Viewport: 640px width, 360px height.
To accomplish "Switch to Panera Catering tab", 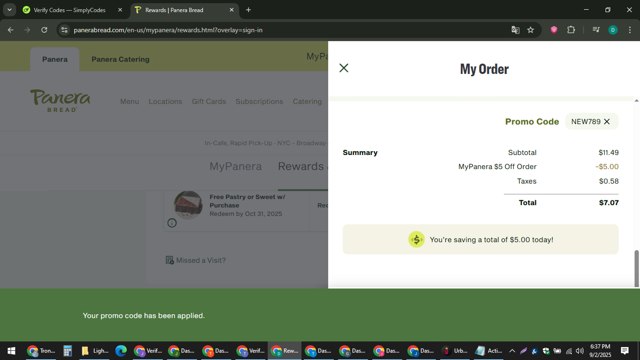I will 120,59.
